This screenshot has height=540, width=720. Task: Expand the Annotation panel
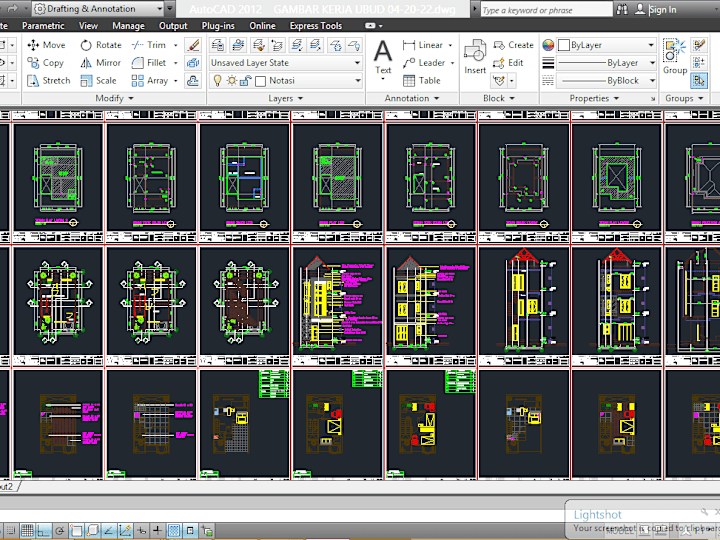coord(412,98)
